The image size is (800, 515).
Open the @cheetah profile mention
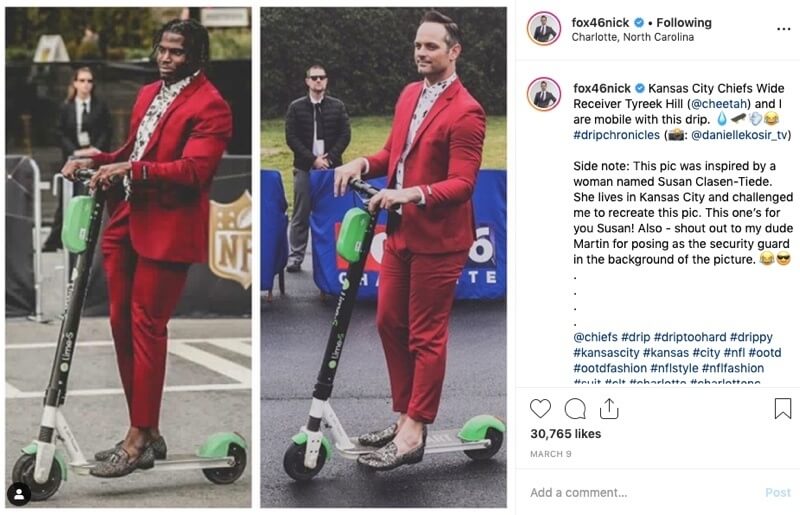pyautogui.click(x=719, y=104)
